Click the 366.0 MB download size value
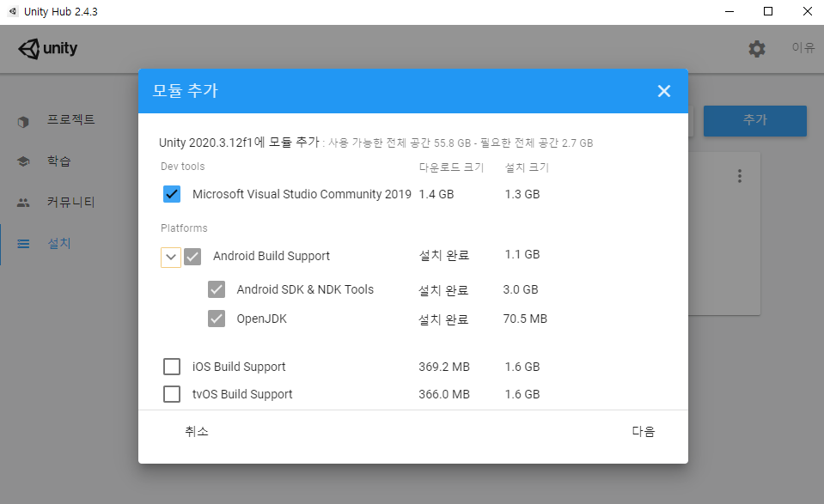 pos(444,394)
